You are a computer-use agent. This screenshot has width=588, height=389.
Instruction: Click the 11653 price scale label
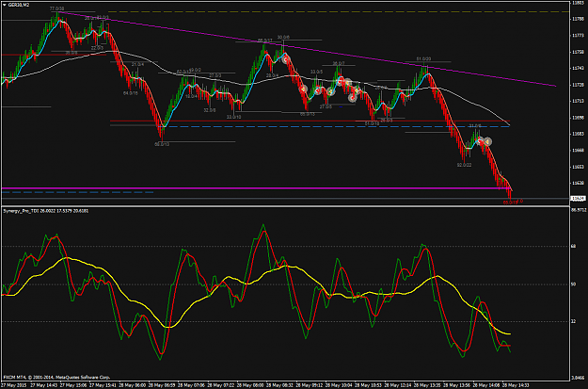click(x=577, y=167)
